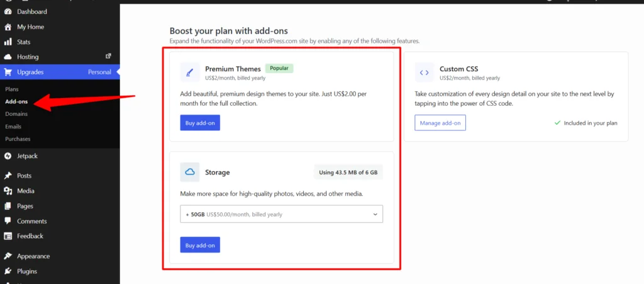The image size is (644, 284).
Task: Open the Hosting menu item
Action: tap(60, 57)
